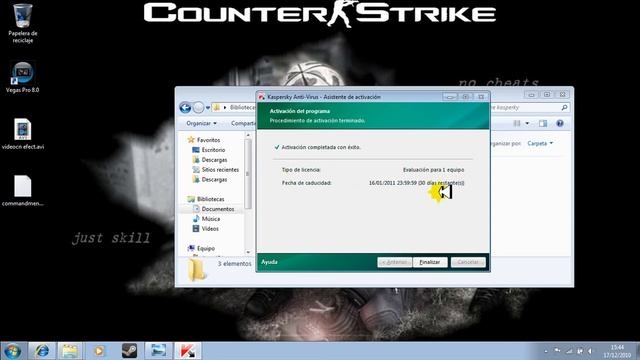The height and width of the screenshot is (360, 640).
Task: Open the recent pages dropdown beside forward arrow
Action: point(208,108)
